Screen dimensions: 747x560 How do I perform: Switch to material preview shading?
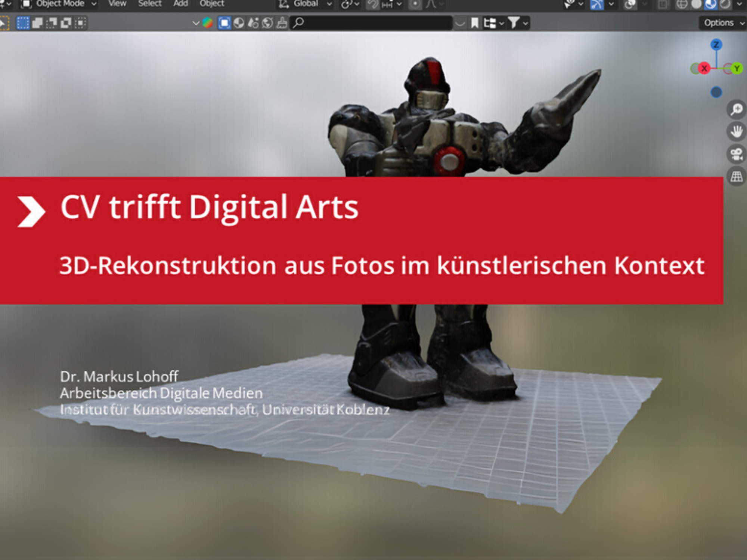click(710, 4)
